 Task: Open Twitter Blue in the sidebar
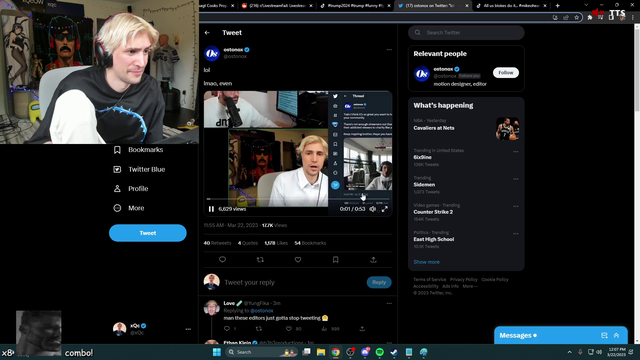tap(139, 169)
